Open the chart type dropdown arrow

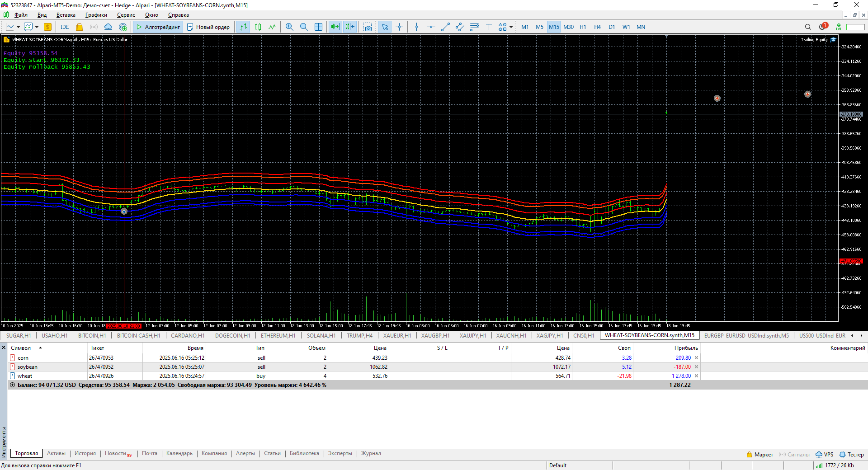[18, 27]
